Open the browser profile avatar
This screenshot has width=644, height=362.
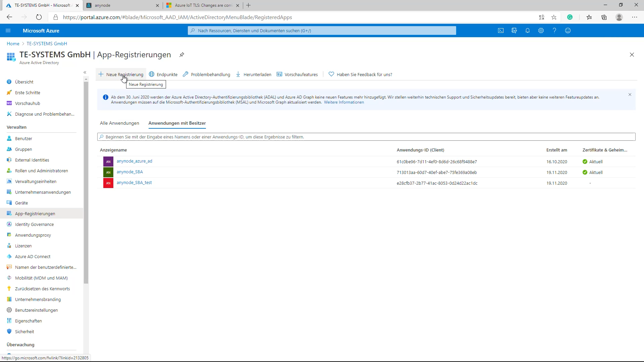pos(619,17)
